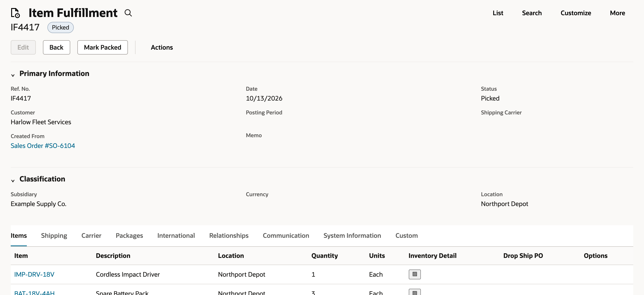Click customer name Harlow Fleet Services
Screen dimensions: 644x295
[41, 122]
